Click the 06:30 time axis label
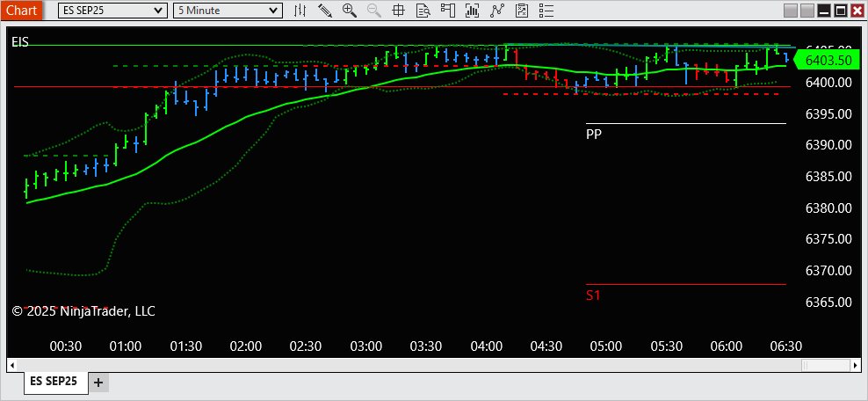Viewport: 868px width, 401px height. tap(786, 346)
